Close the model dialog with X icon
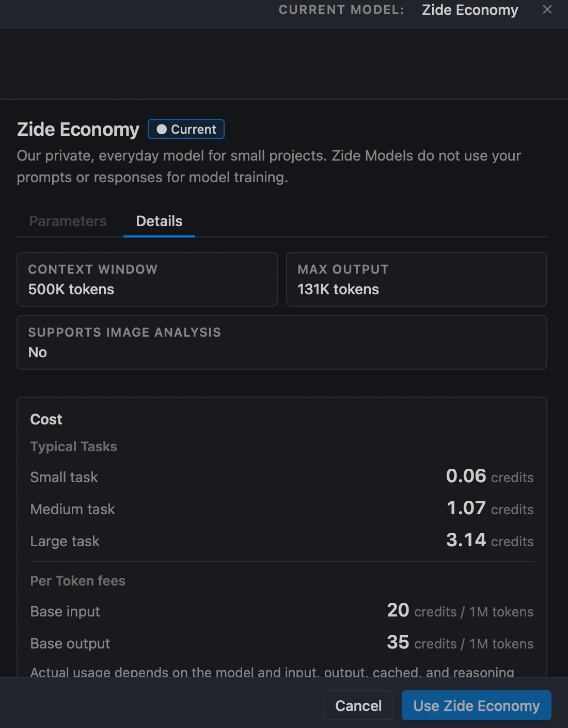Image resolution: width=568 pixels, height=728 pixels. (547, 10)
